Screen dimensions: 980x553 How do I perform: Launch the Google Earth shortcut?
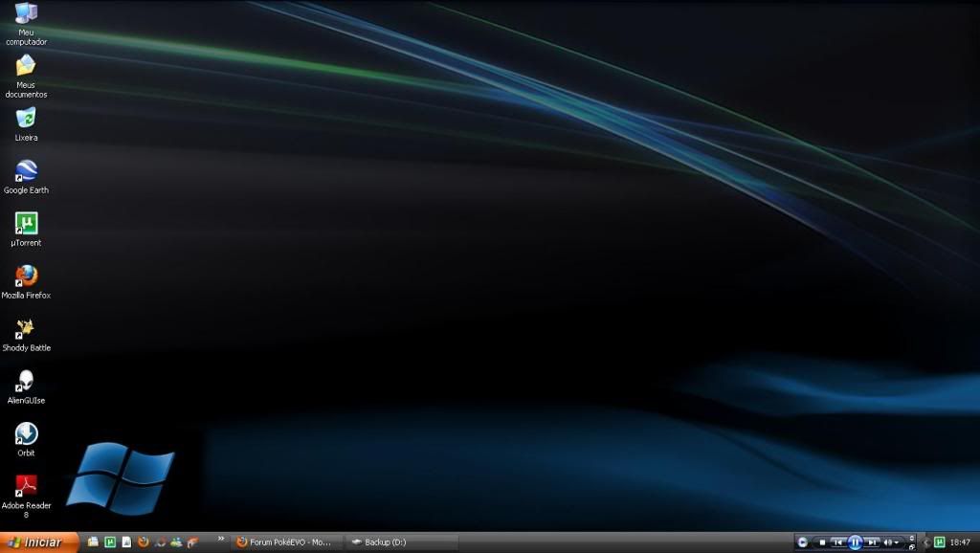point(26,171)
